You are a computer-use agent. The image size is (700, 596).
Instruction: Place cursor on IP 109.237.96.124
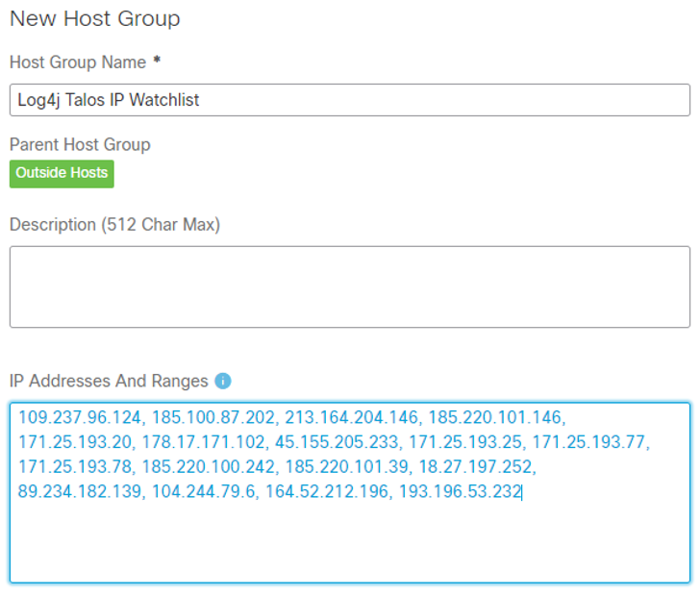[x=81, y=418]
